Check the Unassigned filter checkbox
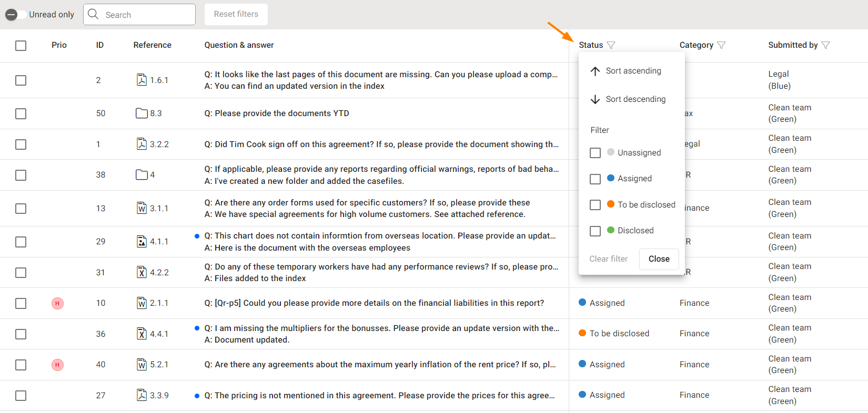868x413 pixels. (595, 153)
